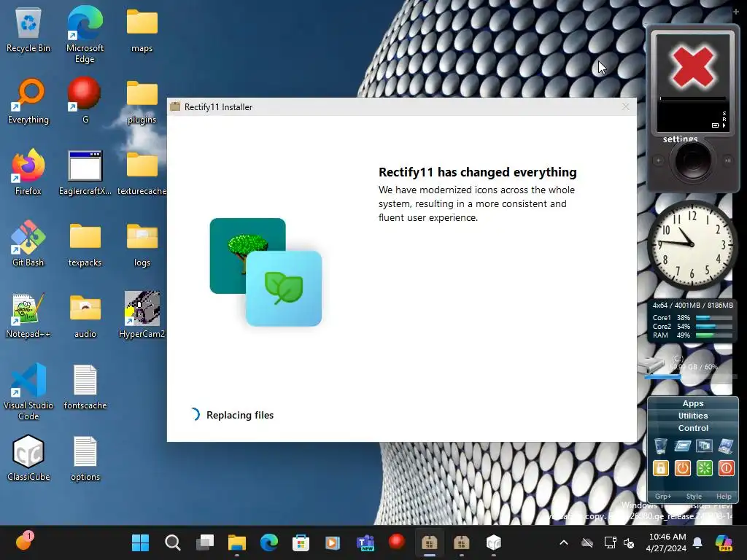Show hidden system tray icons
This screenshot has width=747, height=560.
point(564,542)
